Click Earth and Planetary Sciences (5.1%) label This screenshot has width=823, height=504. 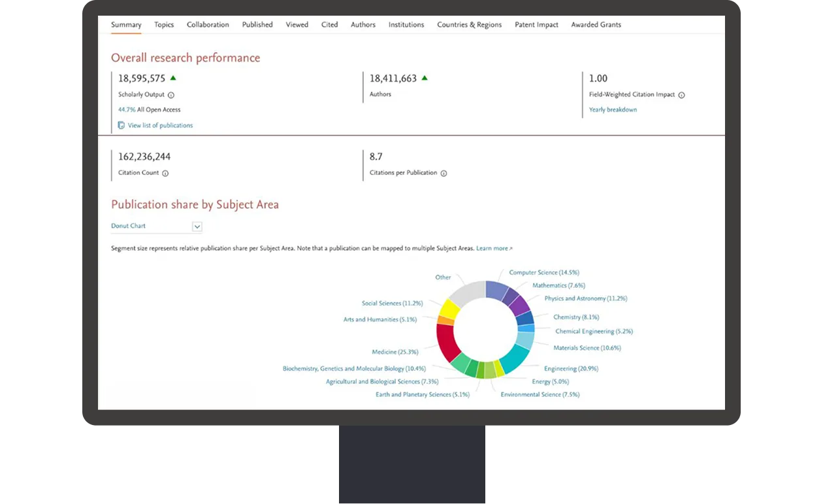click(x=422, y=394)
